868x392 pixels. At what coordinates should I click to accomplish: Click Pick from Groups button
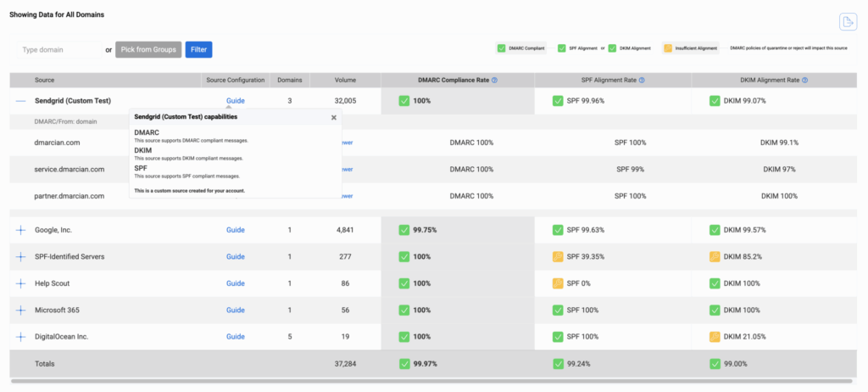click(x=148, y=49)
